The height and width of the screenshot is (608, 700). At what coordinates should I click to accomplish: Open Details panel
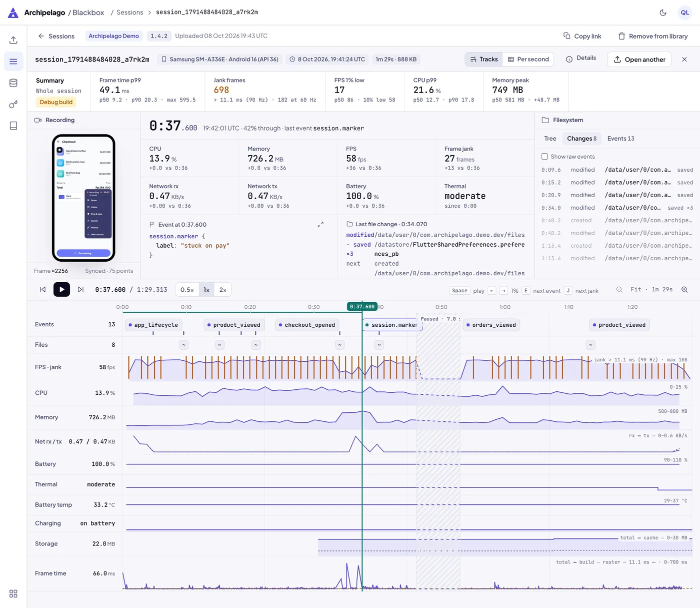coord(580,58)
